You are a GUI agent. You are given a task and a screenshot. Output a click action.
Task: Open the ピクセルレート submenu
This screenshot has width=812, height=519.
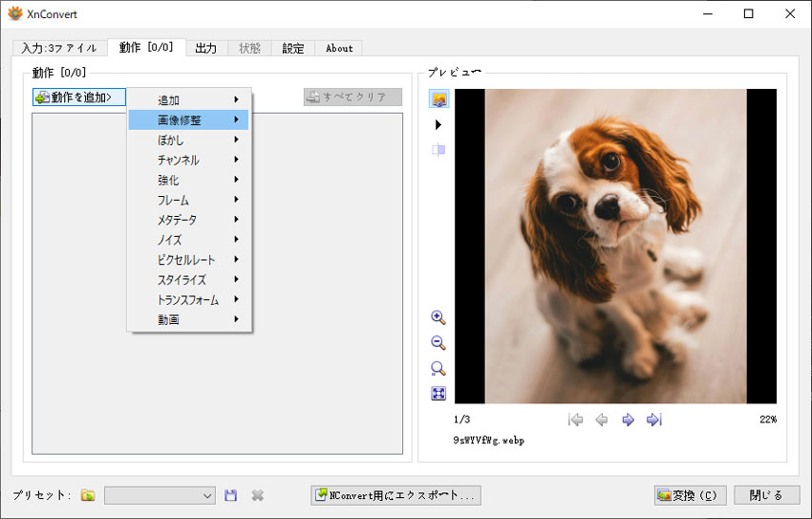point(188,260)
